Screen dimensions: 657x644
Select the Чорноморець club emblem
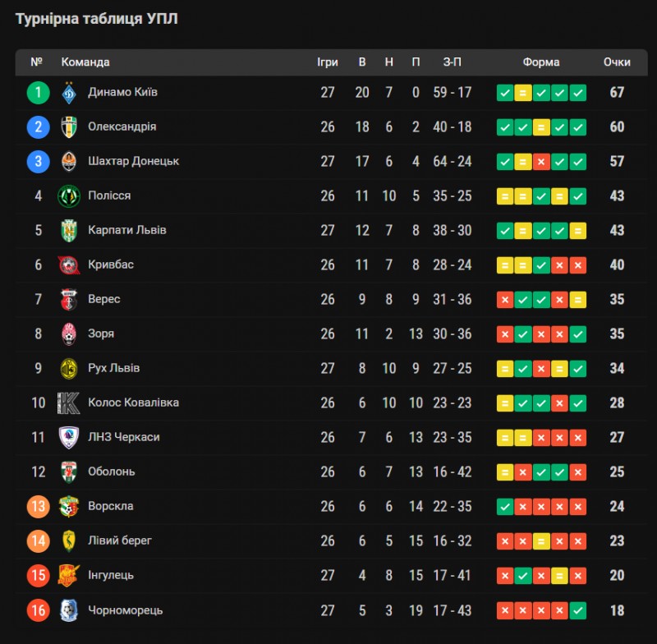tap(69, 610)
